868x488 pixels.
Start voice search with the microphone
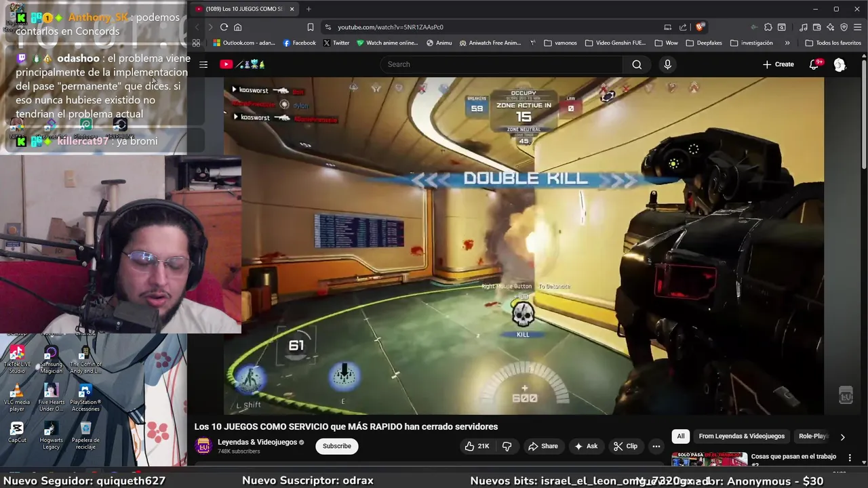tap(667, 64)
